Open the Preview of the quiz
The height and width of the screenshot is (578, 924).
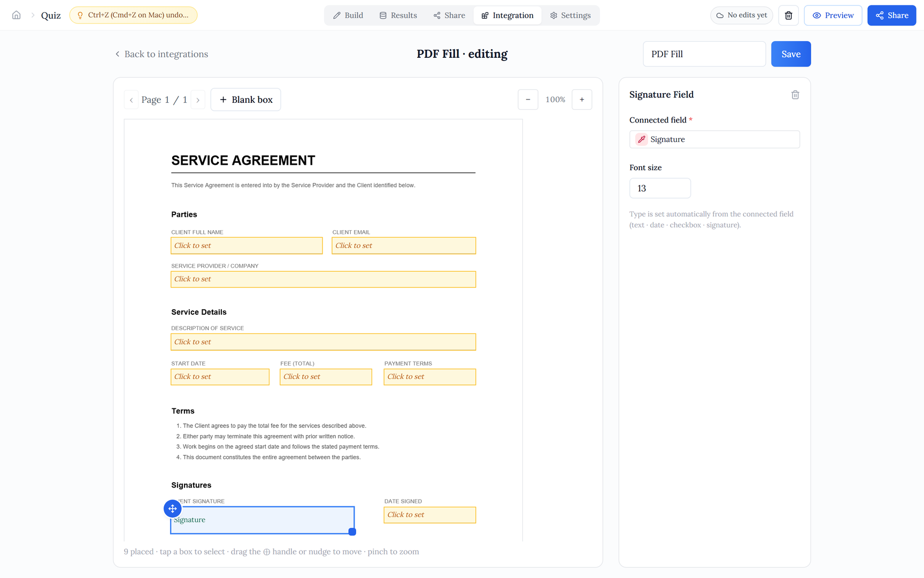(833, 16)
